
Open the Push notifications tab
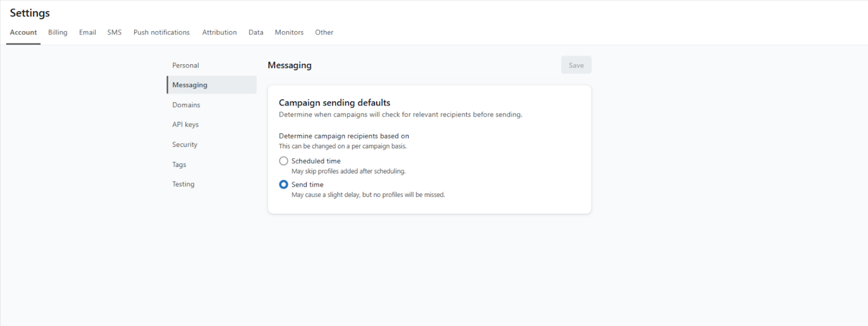tap(162, 33)
